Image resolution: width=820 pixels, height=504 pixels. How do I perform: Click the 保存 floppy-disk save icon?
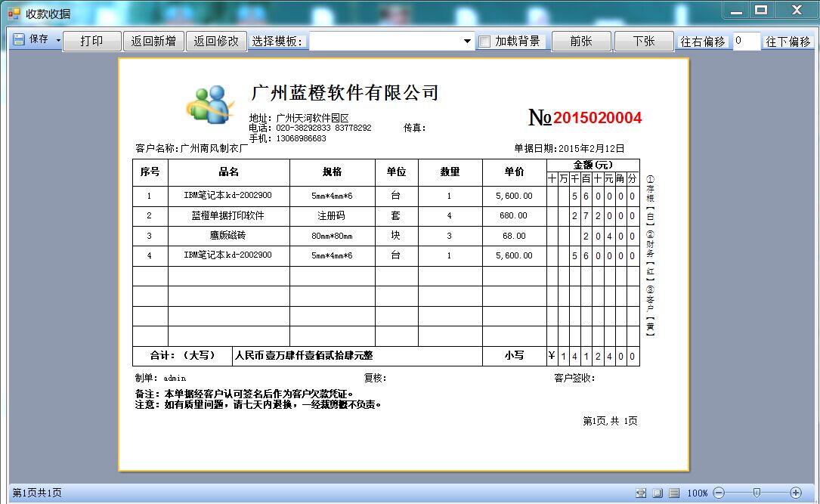[19, 40]
